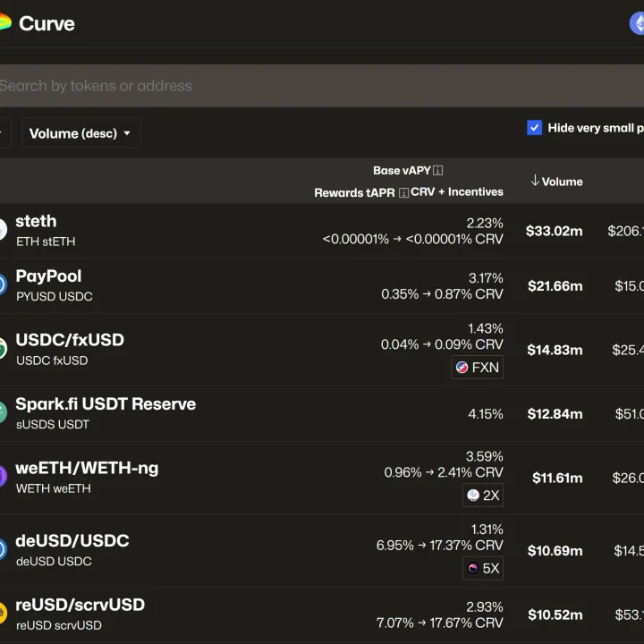Click the Rewards tAPR column header
Screen dimensions: 644x644
click(354, 192)
